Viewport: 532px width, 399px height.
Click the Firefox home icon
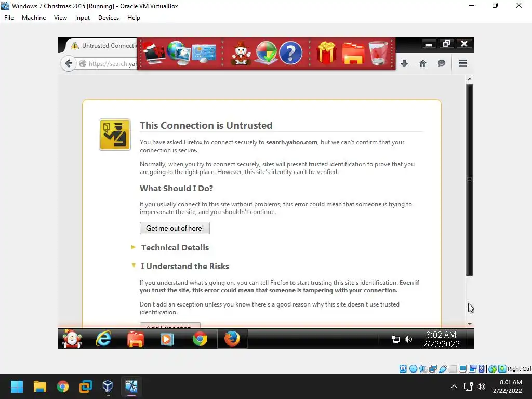(423, 63)
